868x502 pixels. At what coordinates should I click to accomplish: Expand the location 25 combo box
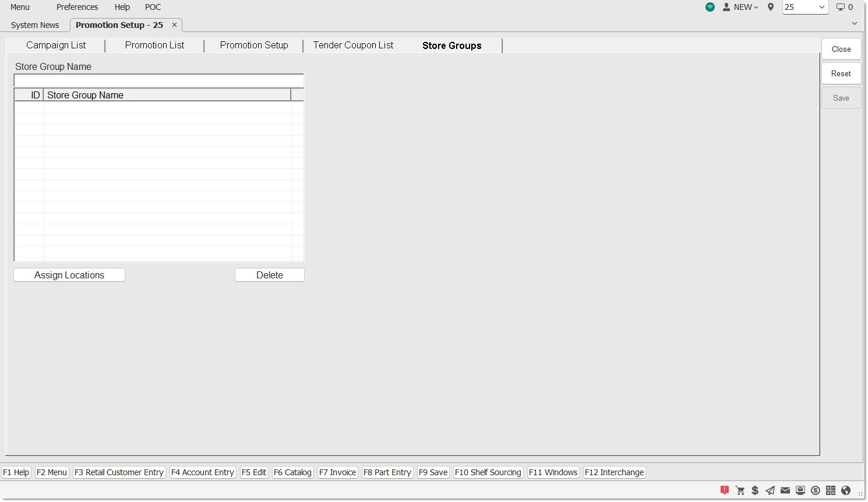pos(821,7)
